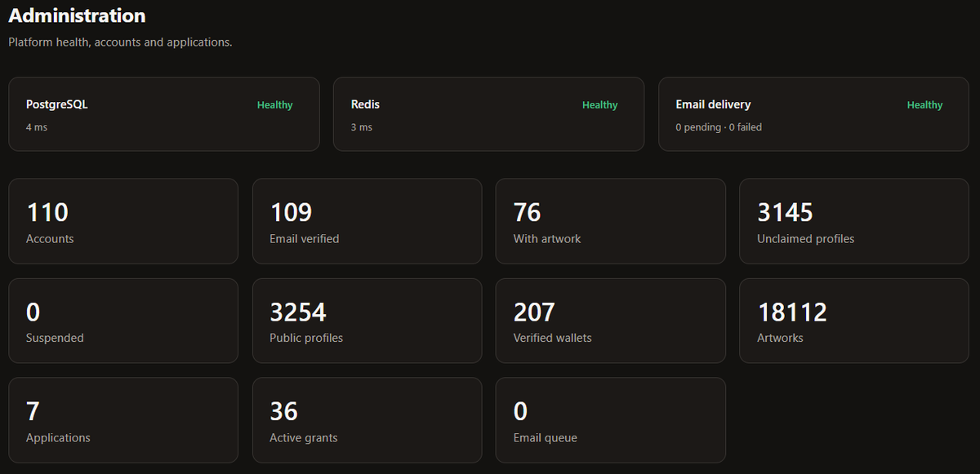Select the Applications label
Viewport: 980px width, 474px height.
58,438
